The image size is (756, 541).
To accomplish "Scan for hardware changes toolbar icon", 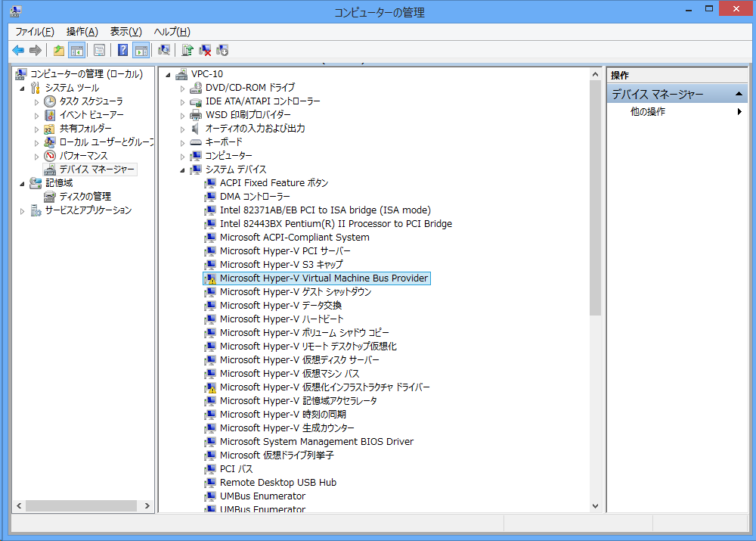I will [164, 50].
